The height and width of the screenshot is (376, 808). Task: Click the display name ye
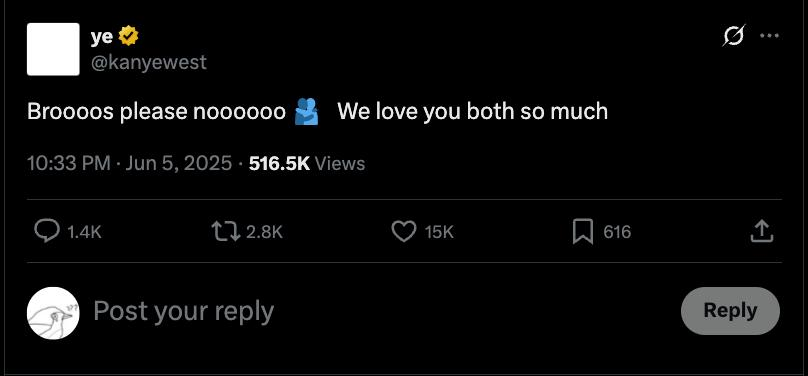click(x=102, y=37)
